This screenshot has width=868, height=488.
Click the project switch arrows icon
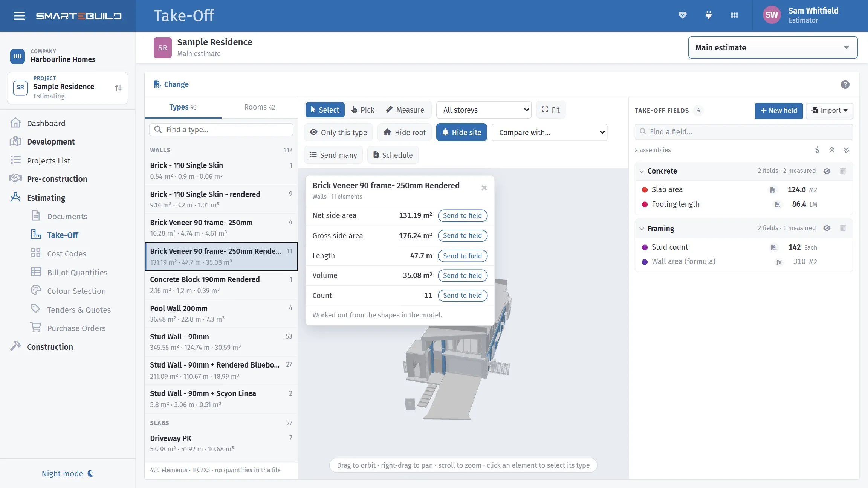[x=118, y=88]
